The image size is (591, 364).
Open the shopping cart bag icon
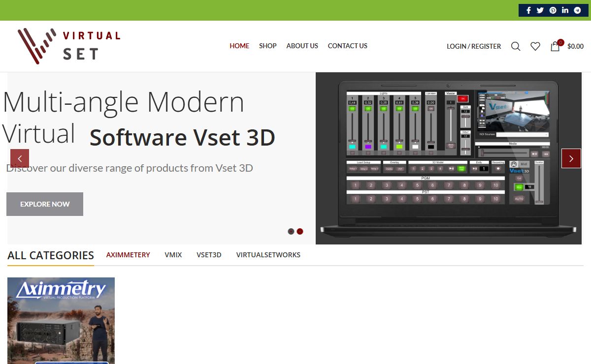[555, 46]
